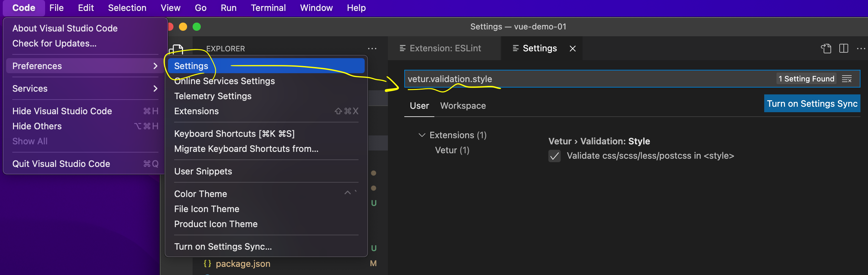Open Extensions from Preferences submenu
Image resolution: width=868 pixels, height=275 pixels.
pos(266,111)
